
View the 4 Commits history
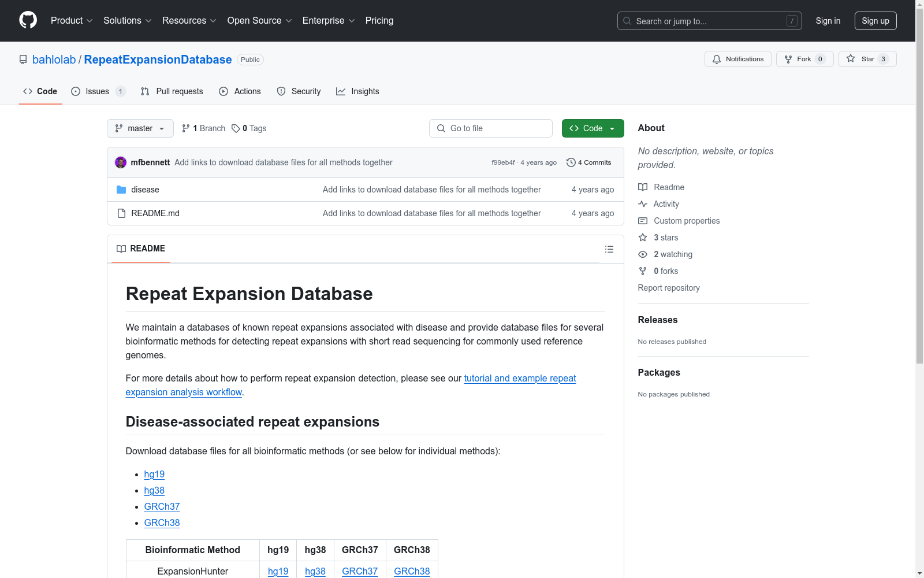pyautogui.click(x=589, y=162)
